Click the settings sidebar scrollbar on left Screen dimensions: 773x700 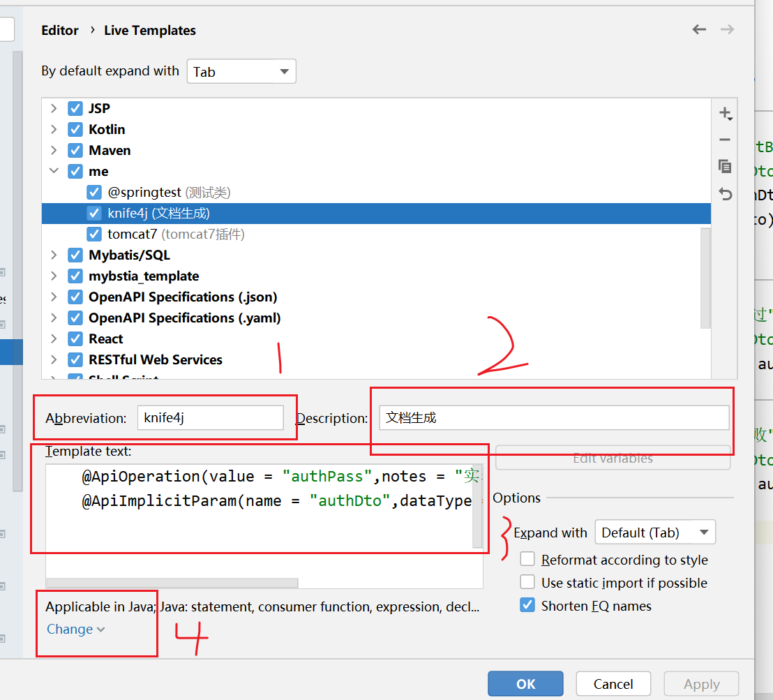tap(17, 271)
